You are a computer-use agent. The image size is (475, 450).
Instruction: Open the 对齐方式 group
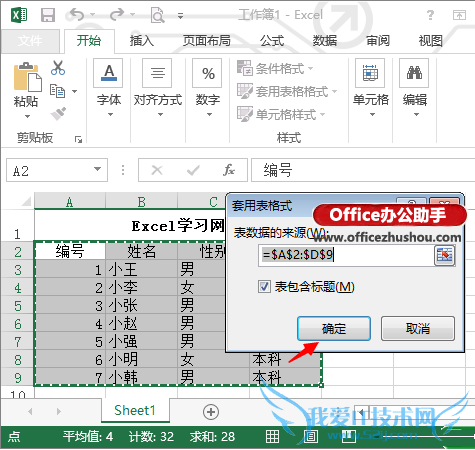(x=158, y=88)
